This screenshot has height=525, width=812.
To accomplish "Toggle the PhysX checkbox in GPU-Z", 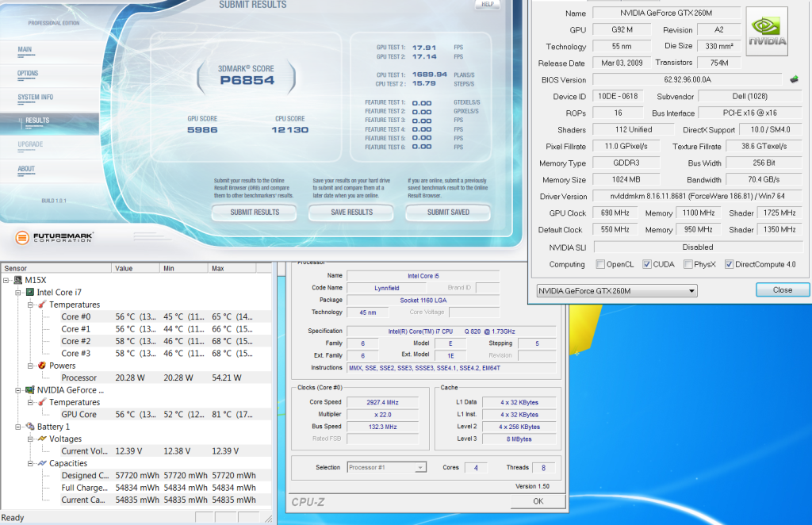I will tap(688, 264).
